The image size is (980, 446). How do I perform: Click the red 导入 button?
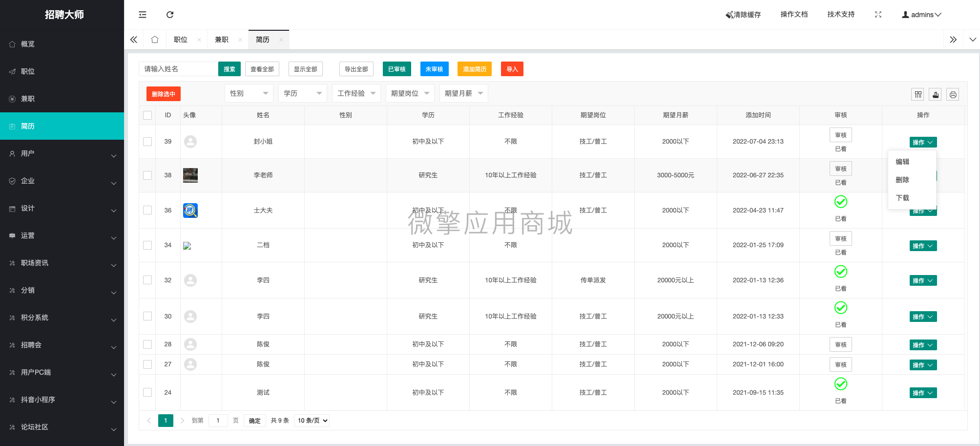(x=512, y=69)
